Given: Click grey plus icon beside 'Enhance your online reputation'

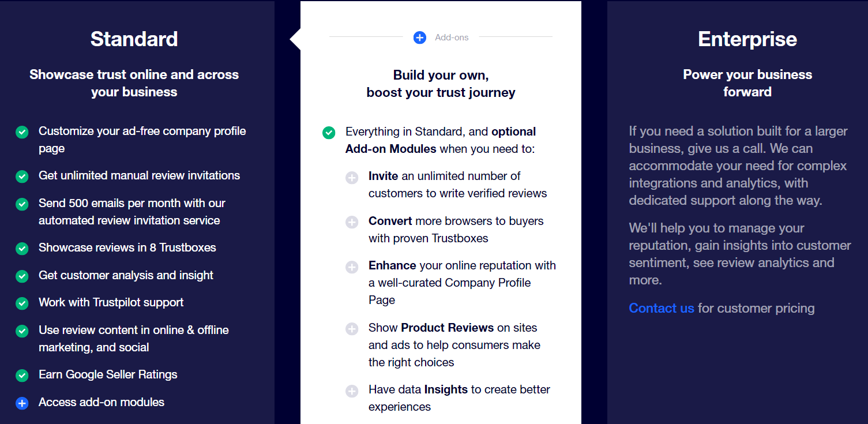Looking at the screenshot, I should (352, 267).
